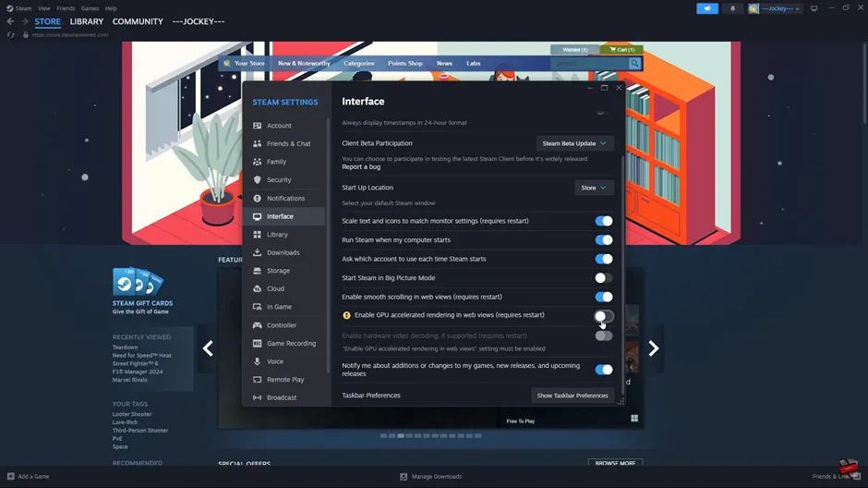868x488 pixels.
Task: Open the Games menu
Action: point(90,8)
